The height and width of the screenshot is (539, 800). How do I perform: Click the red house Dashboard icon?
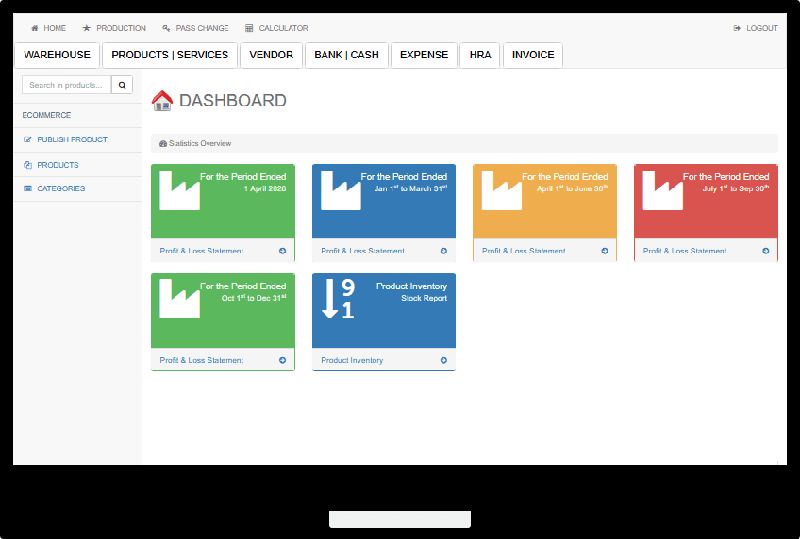pos(162,100)
